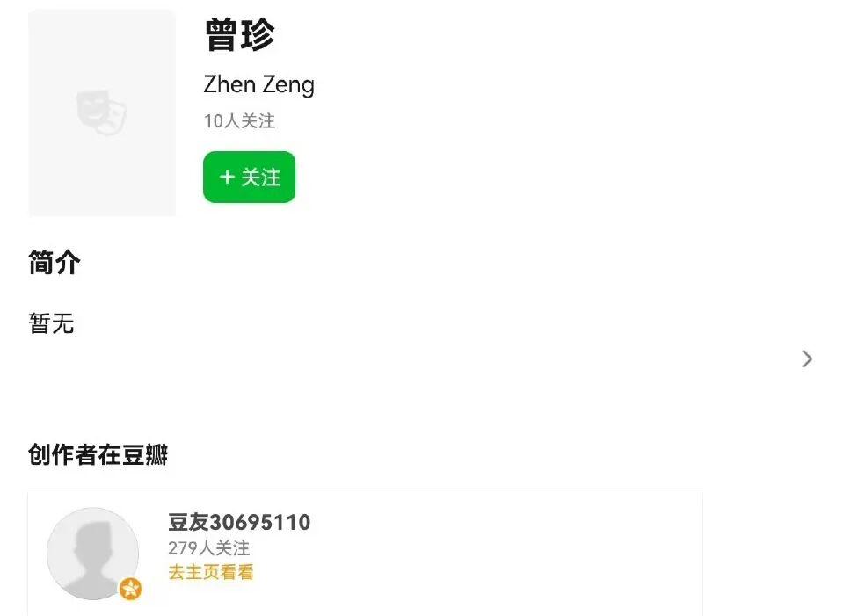The height and width of the screenshot is (616, 844).
Task: Click the top-left corner of the profile photo placeholder
Action: click(x=35, y=16)
